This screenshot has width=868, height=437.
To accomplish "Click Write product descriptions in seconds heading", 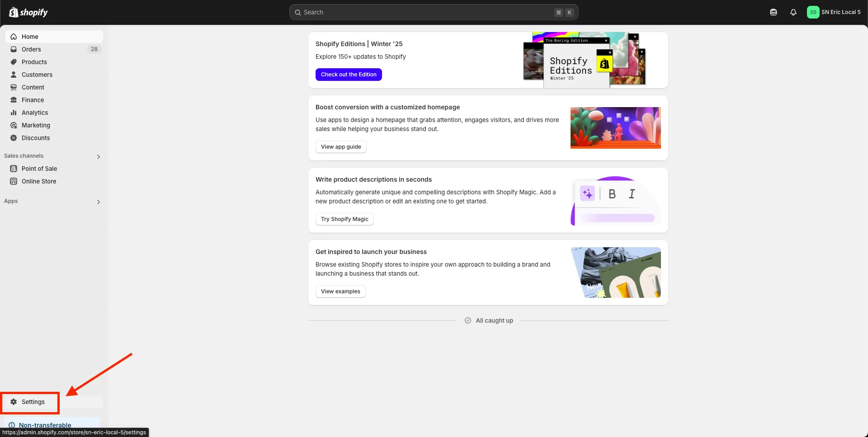I will (373, 179).
